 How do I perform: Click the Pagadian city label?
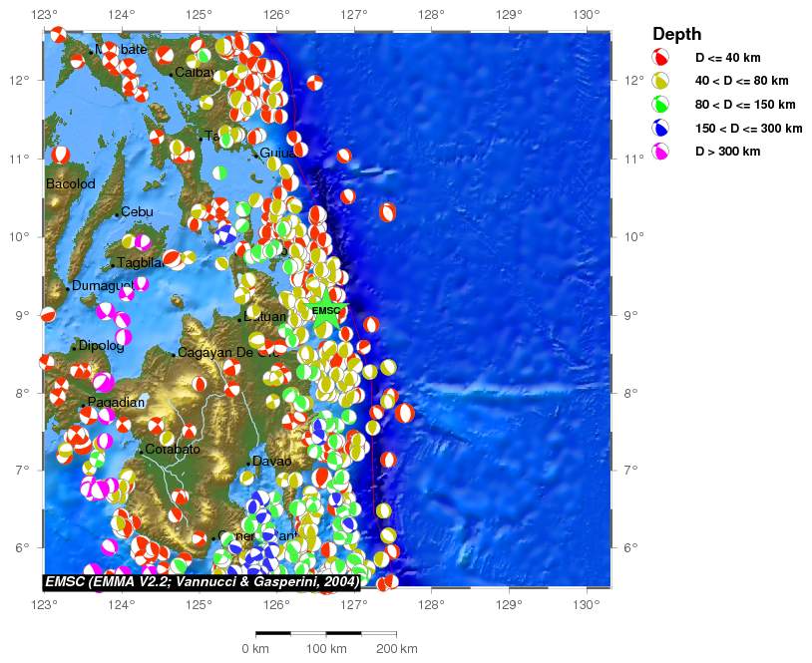pos(116,403)
